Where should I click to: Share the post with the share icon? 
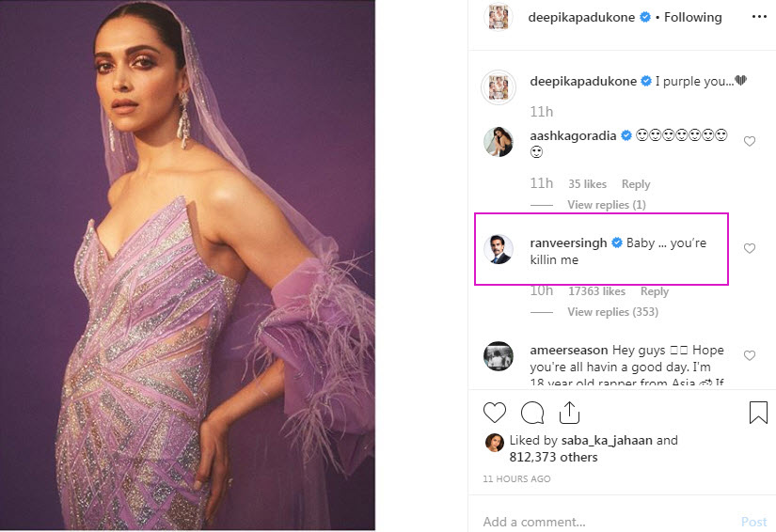[568, 413]
